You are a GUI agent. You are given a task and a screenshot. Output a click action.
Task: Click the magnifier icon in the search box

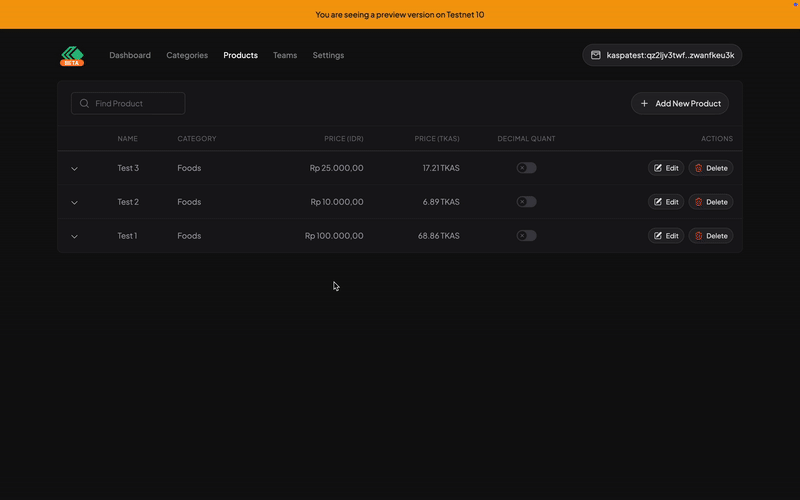pyautogui.click(x=84, y=103)
